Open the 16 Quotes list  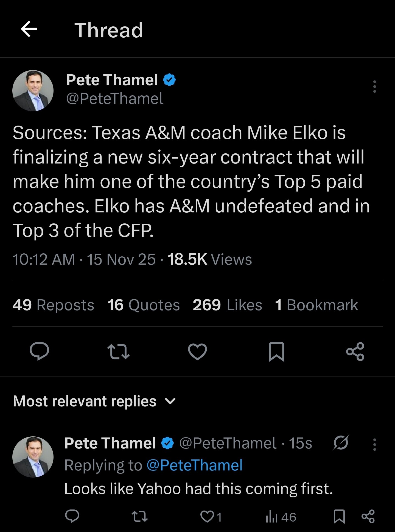(143, 305)
